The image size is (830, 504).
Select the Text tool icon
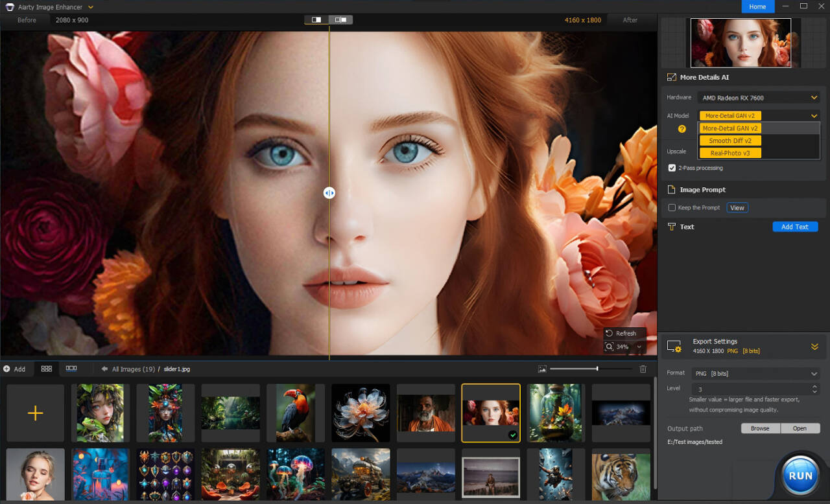coord(670,227)
